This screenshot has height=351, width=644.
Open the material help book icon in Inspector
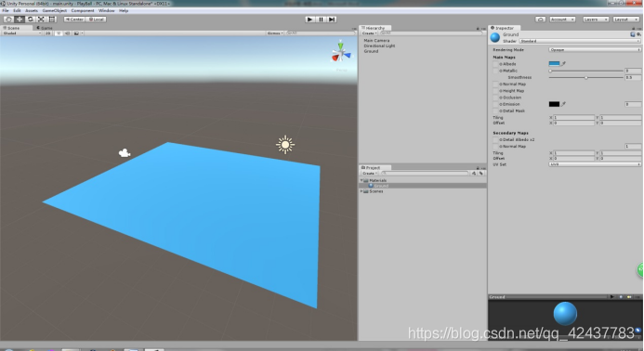[x=633, y=34]
